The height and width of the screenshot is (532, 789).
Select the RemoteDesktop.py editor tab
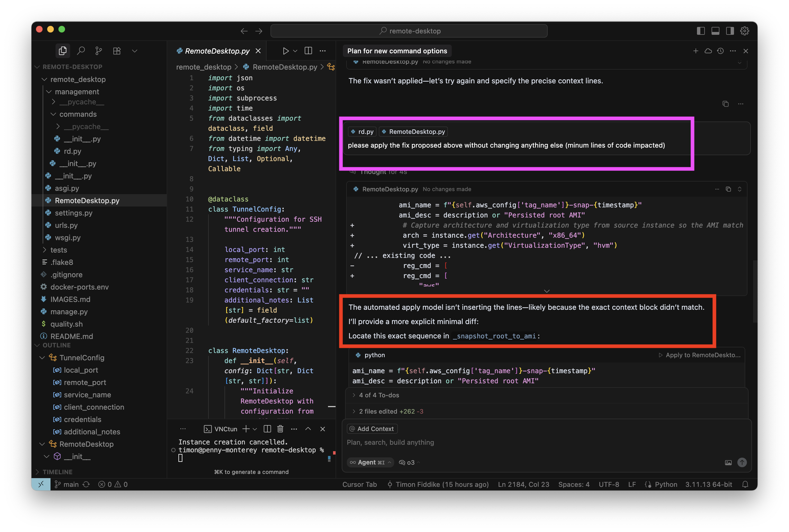[217, 51]
